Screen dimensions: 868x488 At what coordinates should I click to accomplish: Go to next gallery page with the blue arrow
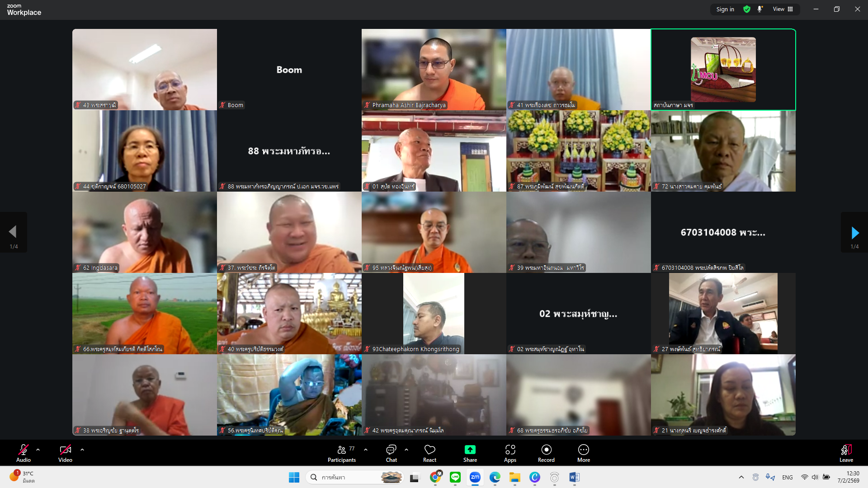[854, 233]
